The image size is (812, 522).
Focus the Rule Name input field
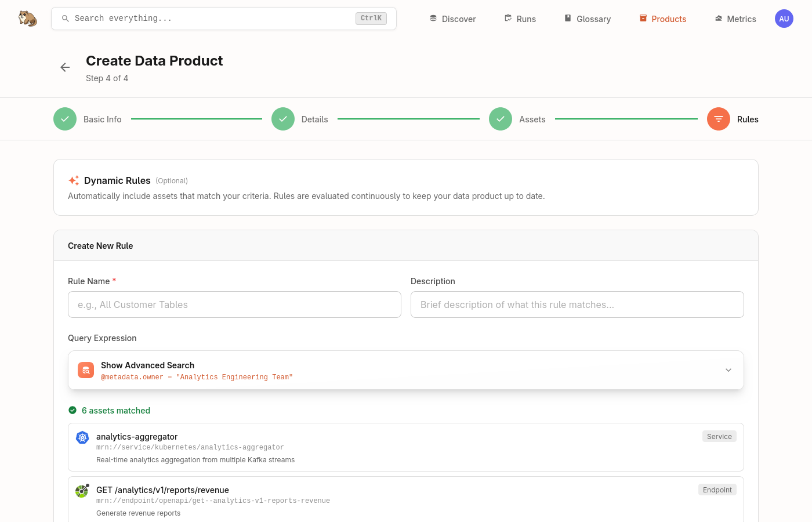point(234,304)
